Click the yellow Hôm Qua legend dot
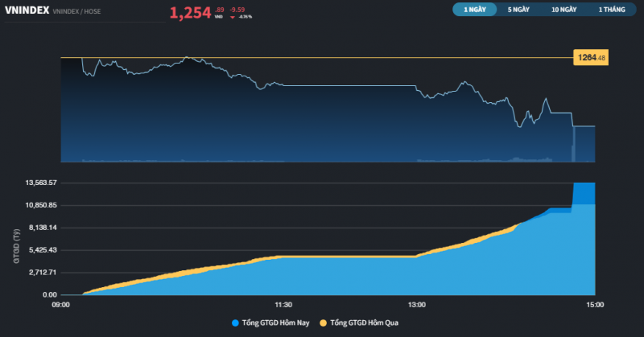644x337 pixels. [x=324, y=323]
